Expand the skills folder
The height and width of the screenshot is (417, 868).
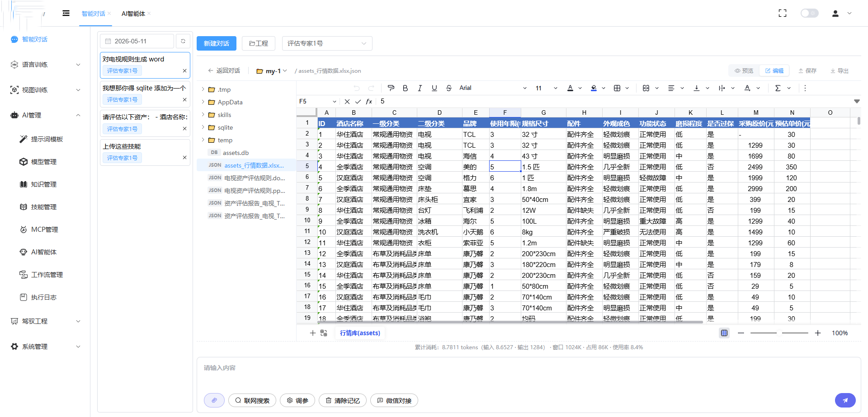pos(203,115)
